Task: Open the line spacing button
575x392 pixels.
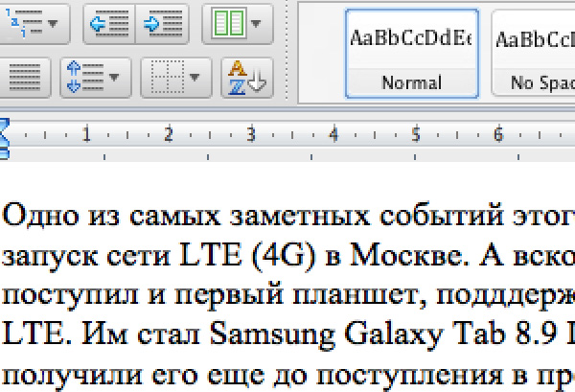Action: [85, 78]
